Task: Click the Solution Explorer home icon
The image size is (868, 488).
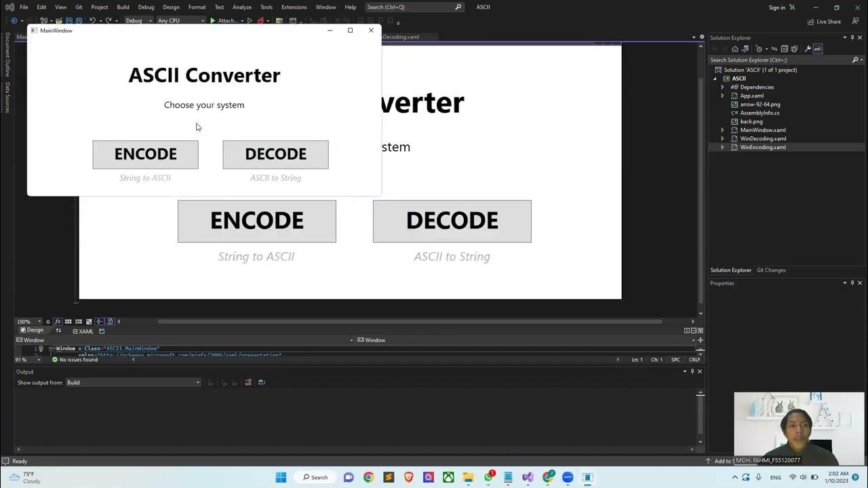Action: tap(735, 49)
